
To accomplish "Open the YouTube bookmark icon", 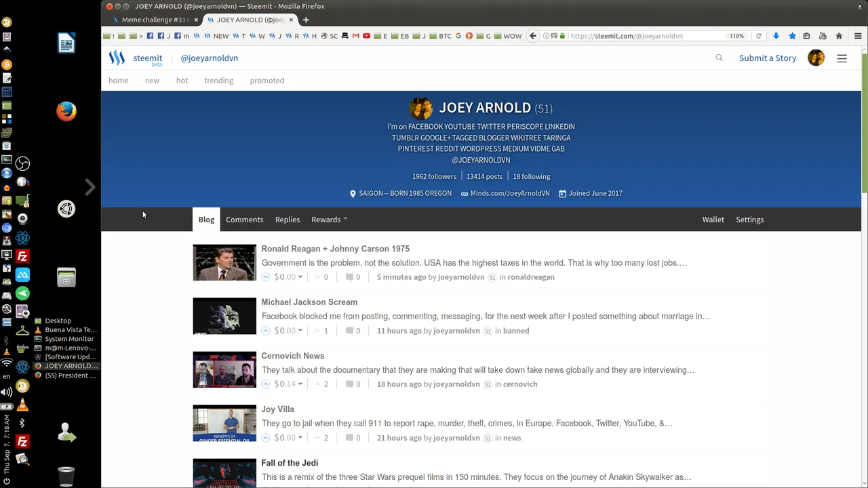I will tap(367, 36).
